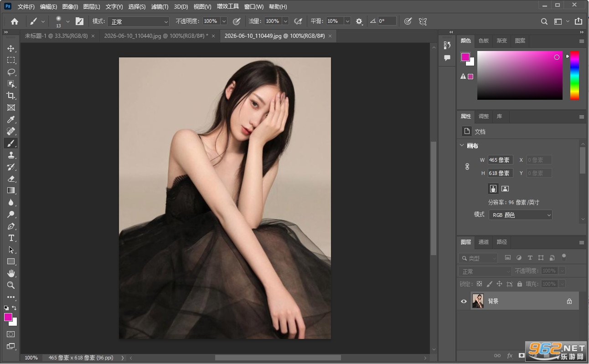Open the 滤镜(T) menu

(160, 7)
